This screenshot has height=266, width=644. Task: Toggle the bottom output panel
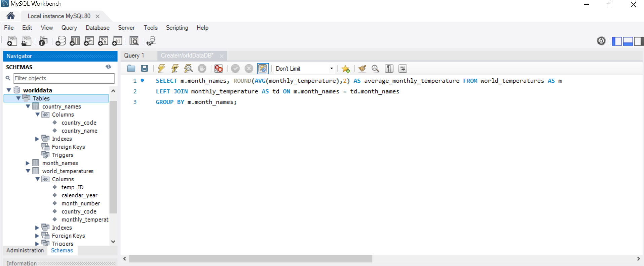628,41
